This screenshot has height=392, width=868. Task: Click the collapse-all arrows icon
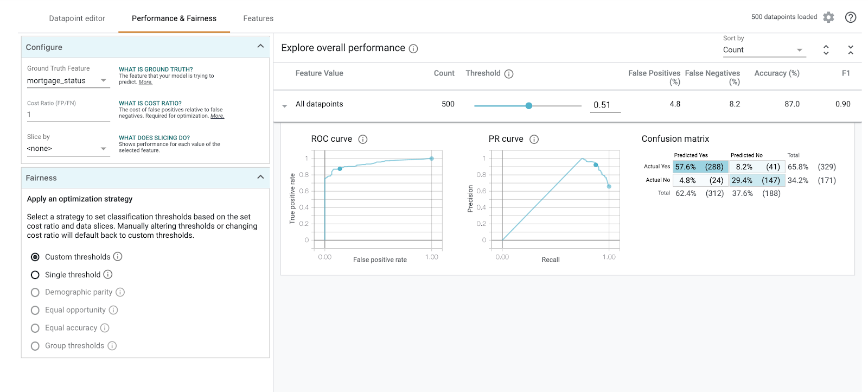(851, 50)
